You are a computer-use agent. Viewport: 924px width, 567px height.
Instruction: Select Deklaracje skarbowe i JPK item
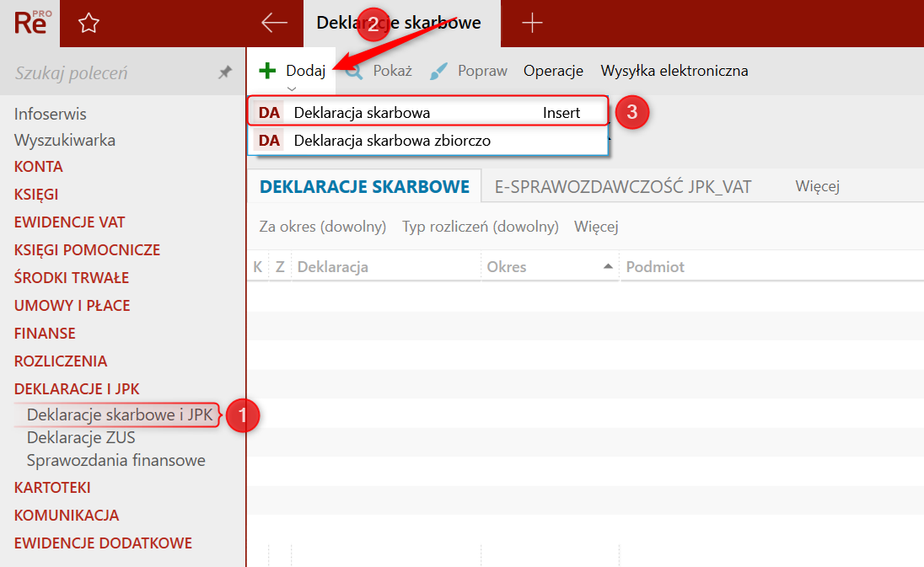(120, 415)
